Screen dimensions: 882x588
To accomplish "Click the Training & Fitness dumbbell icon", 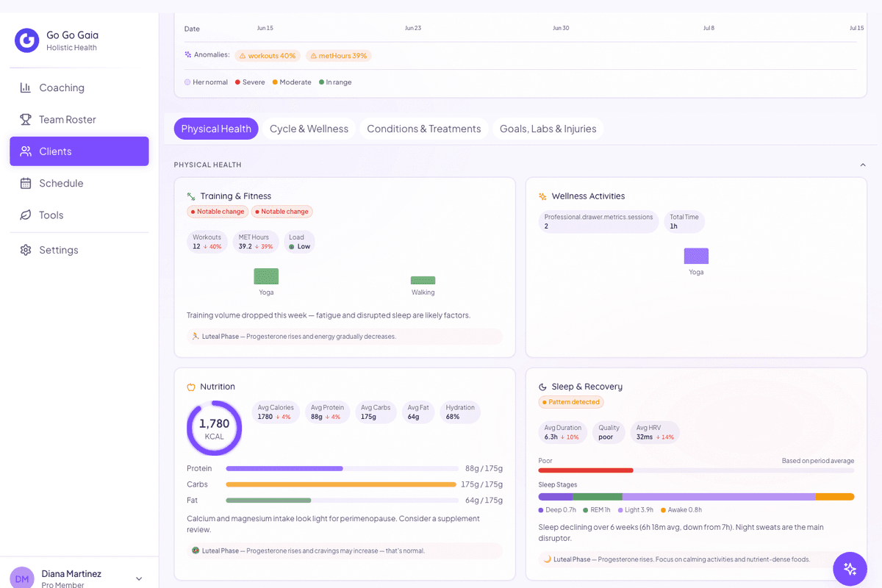I will tap(191, 196).
